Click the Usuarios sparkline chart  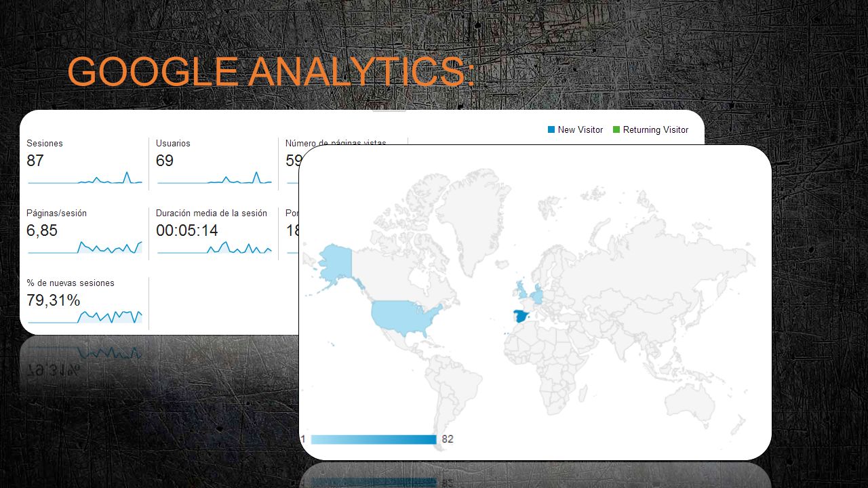point(214,178)
